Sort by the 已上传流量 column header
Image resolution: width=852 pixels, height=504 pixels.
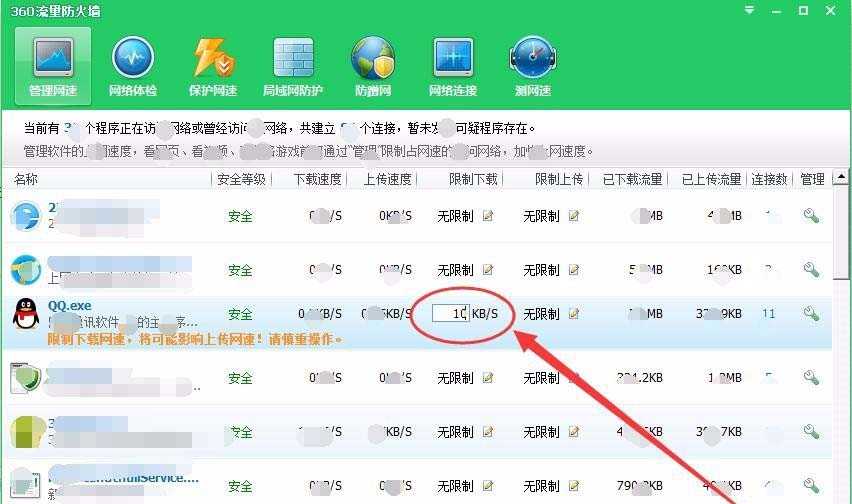[x=712, y=179]
